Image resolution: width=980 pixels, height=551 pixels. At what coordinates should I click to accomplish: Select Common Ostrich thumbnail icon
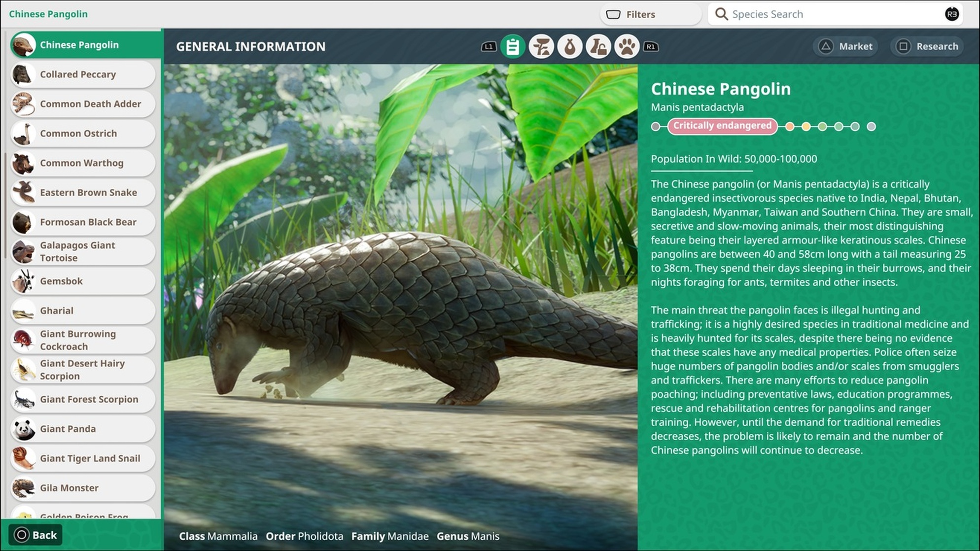[23, 134]
